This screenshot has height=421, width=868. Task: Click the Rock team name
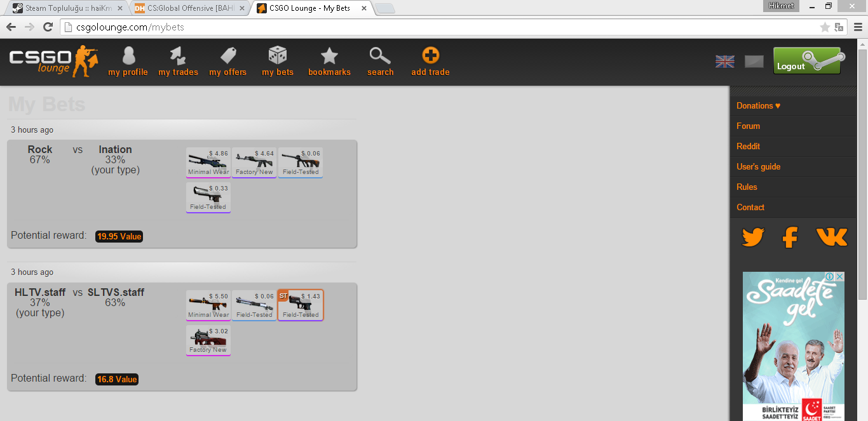pyautogui.click(x=40, y=150)
